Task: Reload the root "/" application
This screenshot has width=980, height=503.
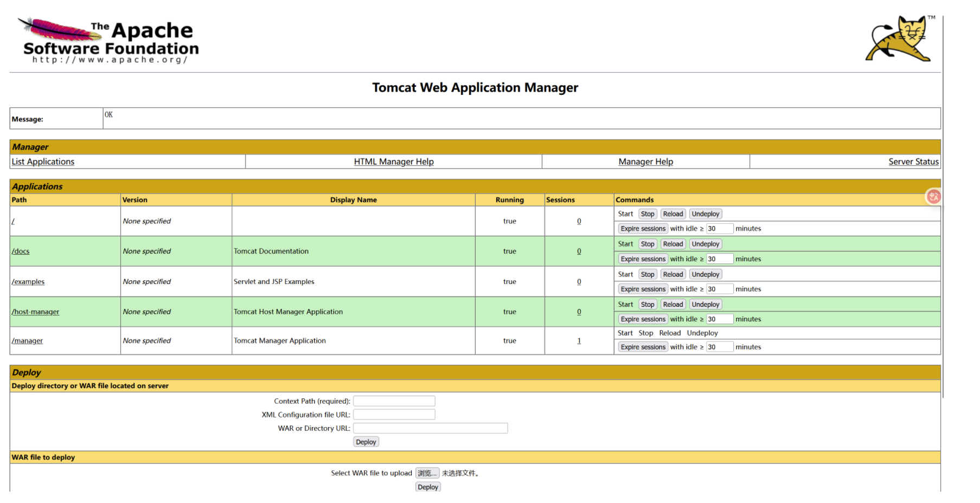Action: (673, 214)
